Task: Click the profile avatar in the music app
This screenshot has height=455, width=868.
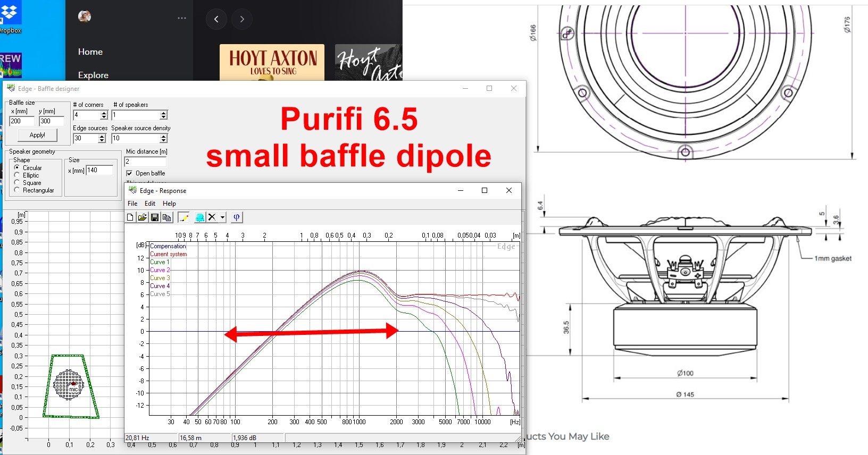Action: coord(85,16)
